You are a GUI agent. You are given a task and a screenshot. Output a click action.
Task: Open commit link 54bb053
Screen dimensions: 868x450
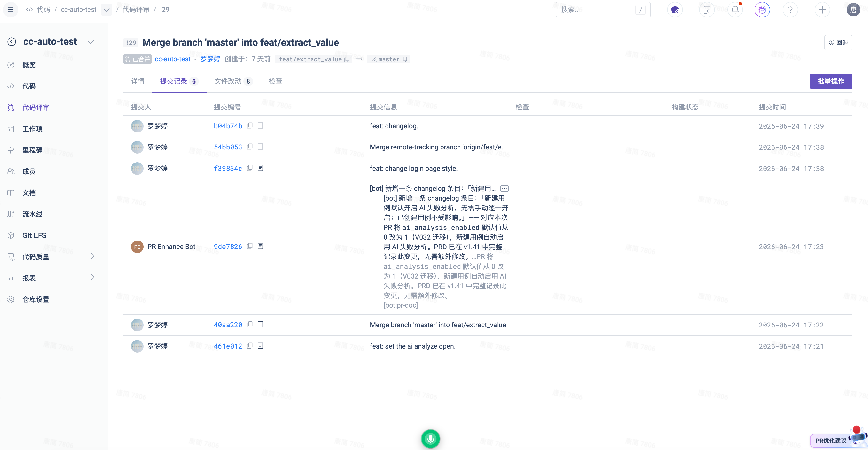pos(228,147)
